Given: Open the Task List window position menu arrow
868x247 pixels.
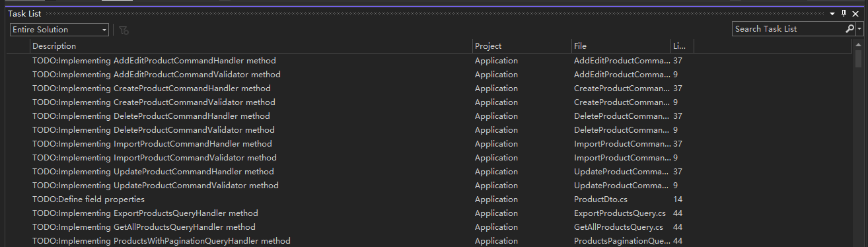Looking at the screenshot, I should point(832,13).
